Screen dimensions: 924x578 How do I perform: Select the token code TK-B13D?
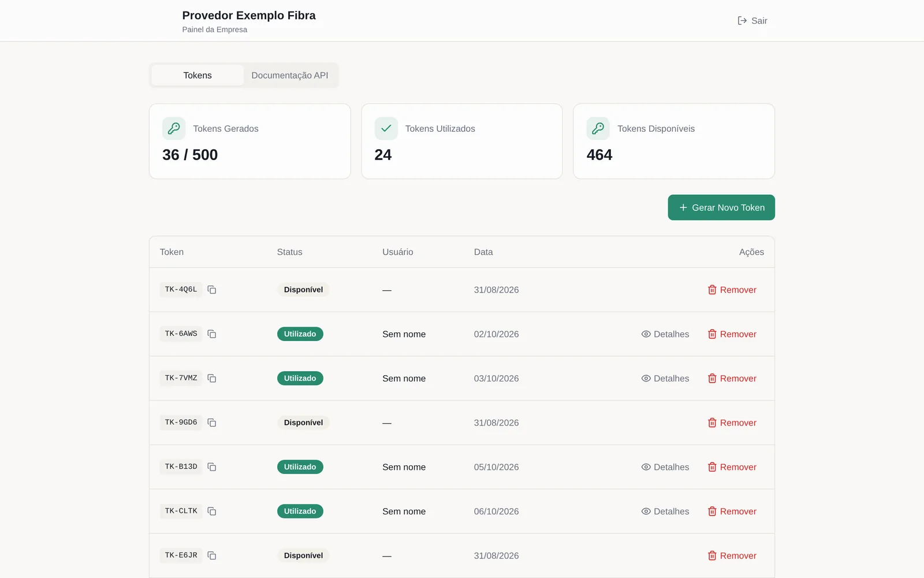181,467
